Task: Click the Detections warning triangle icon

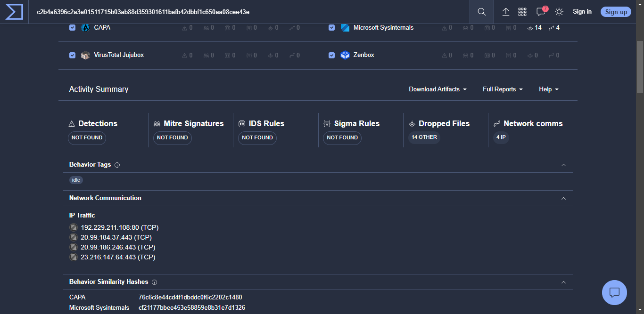Action: click(x=72, y=124)
